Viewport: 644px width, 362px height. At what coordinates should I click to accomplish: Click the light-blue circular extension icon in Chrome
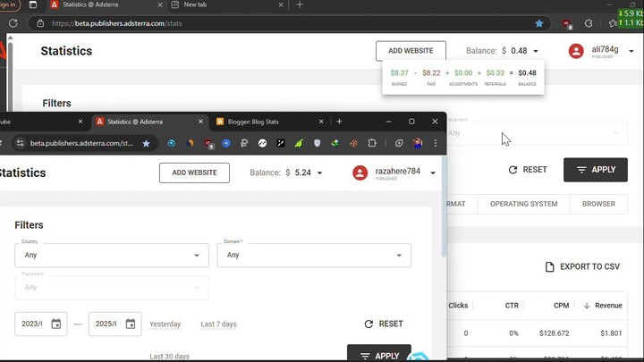pos(171,143)
